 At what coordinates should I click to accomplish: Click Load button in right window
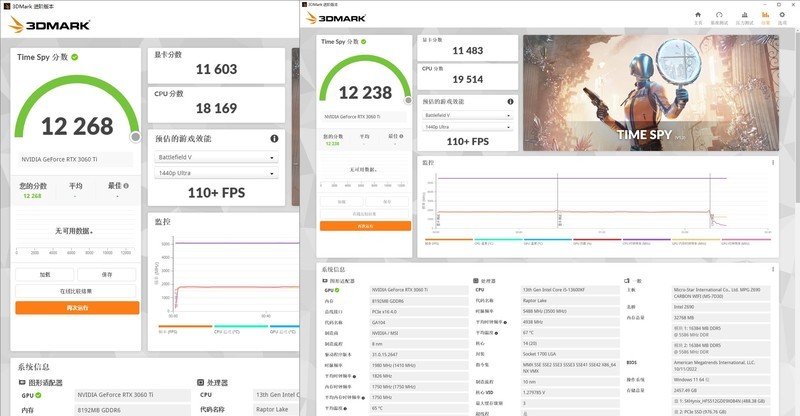pyautogui.click(x=341, y=202)
